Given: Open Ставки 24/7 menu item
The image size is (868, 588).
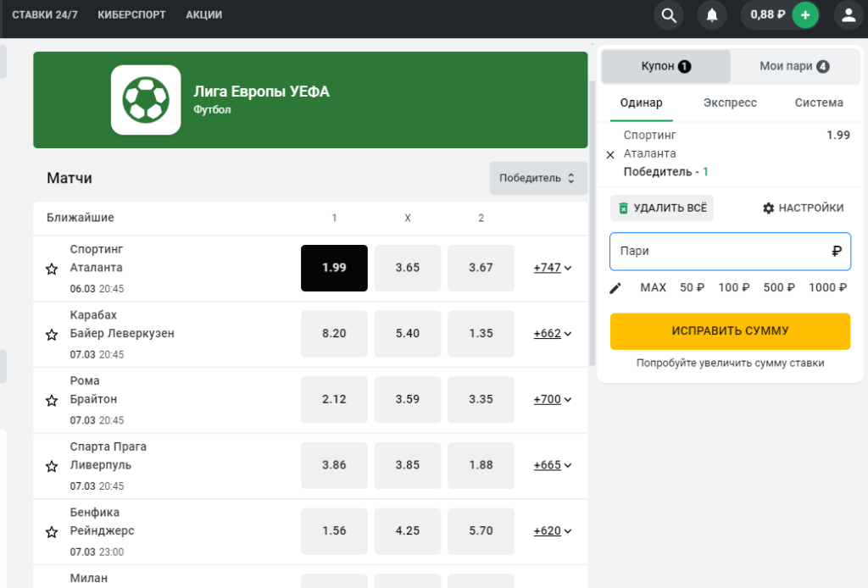Looking at the screenshot, I should tap(45, 15).
